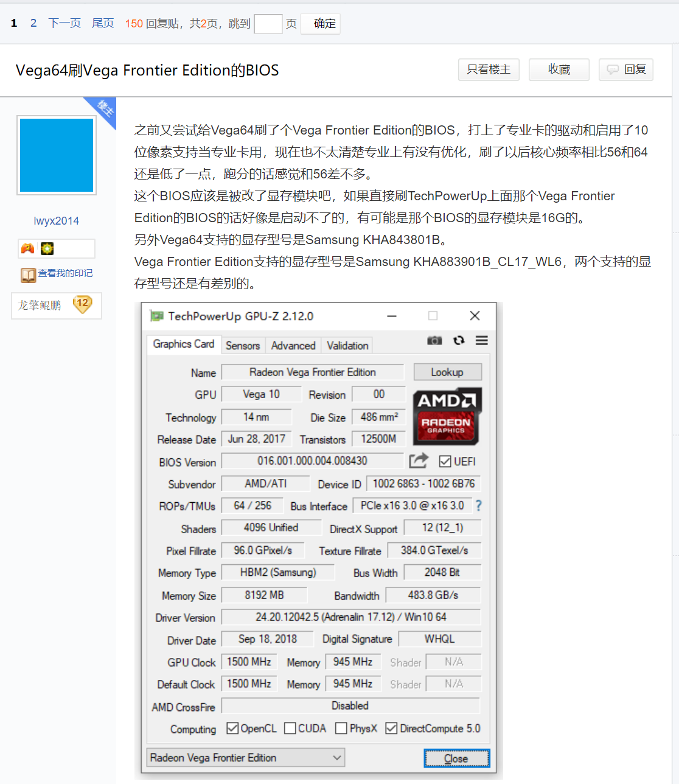Viewport: 679px width, 784px height.
Task: Switch to the Sensors tab
Action: point(243,346)
